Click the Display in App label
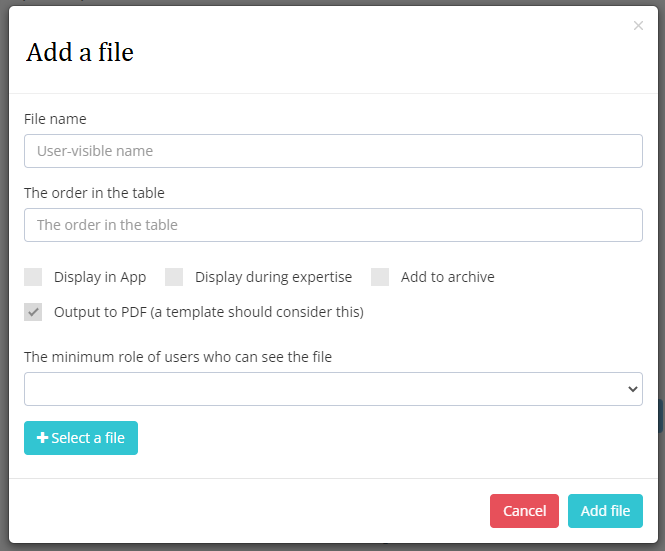This screenshot has width=665, height=551. tap(100, 277)
